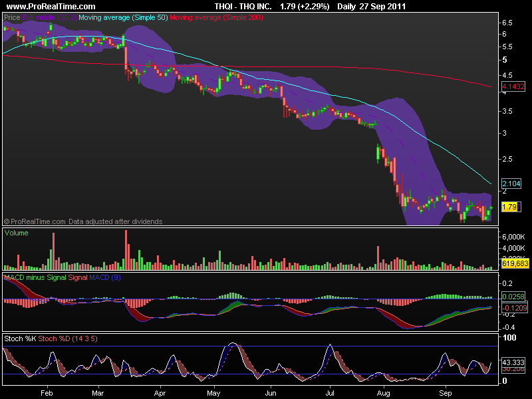Click the MACD (9) legend label

tap(105, 277)
